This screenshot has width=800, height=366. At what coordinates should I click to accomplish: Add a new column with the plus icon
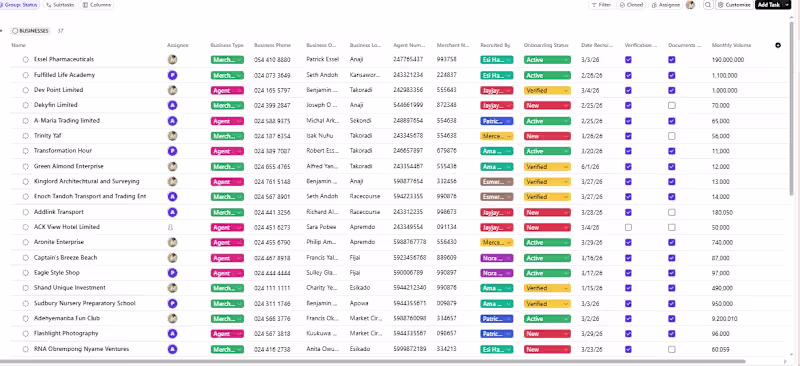click(x=778, y=45)
